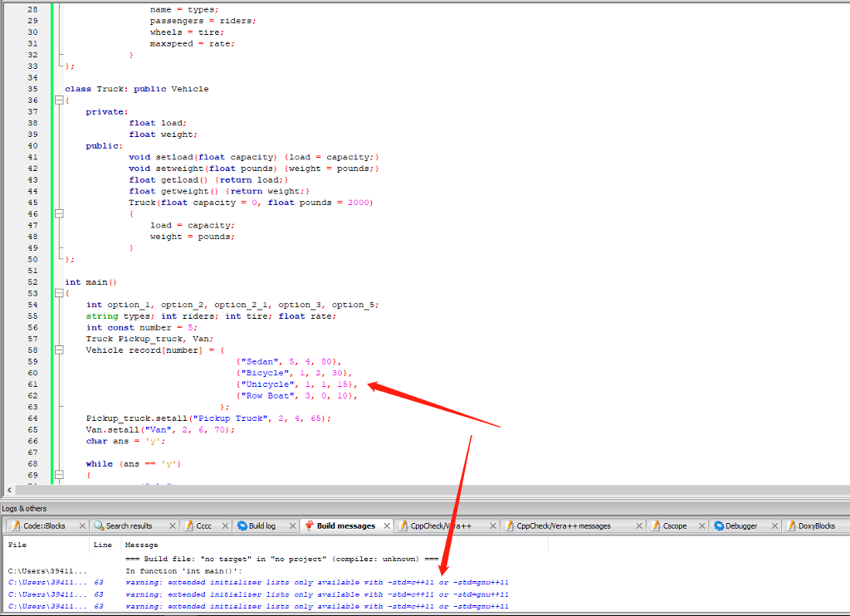Viewport: 850px width, 616px height.
Task: Click line number 63 in the margin
Action: pos(32,407)
